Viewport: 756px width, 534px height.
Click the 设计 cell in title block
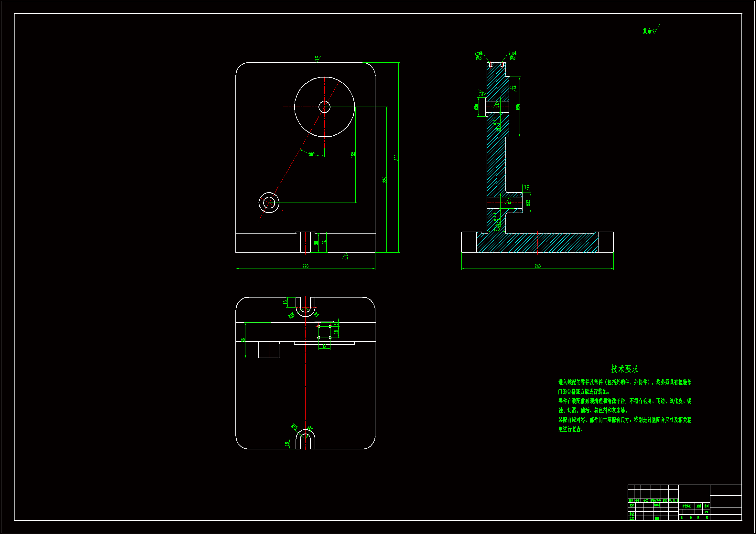(632, 505)
